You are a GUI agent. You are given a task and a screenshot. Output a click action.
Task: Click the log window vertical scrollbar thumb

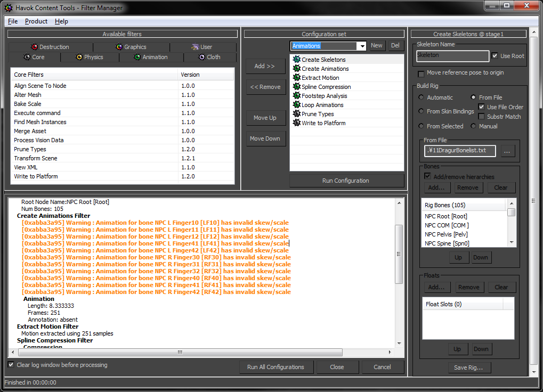[399, 254]
